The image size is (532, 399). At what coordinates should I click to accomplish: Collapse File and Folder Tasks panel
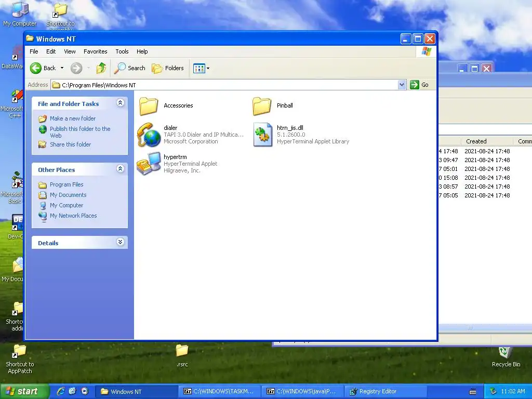pos(121,103)
